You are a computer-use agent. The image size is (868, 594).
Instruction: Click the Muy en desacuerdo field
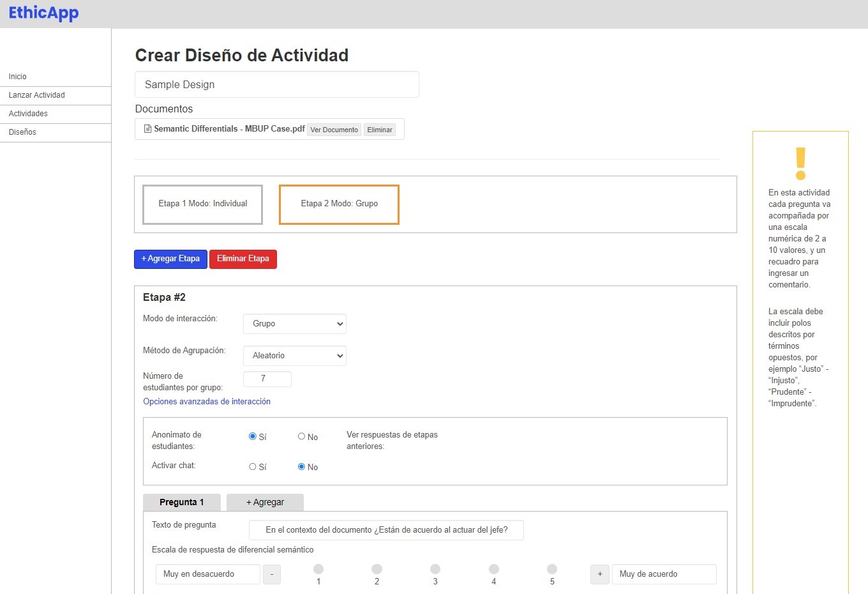click(208, 574)
